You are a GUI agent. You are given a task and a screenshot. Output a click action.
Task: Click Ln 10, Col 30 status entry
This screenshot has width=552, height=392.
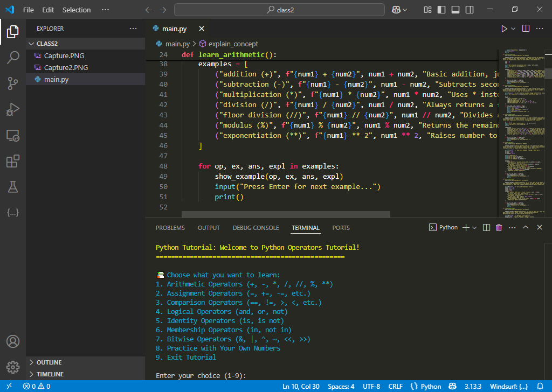(301, 386)
